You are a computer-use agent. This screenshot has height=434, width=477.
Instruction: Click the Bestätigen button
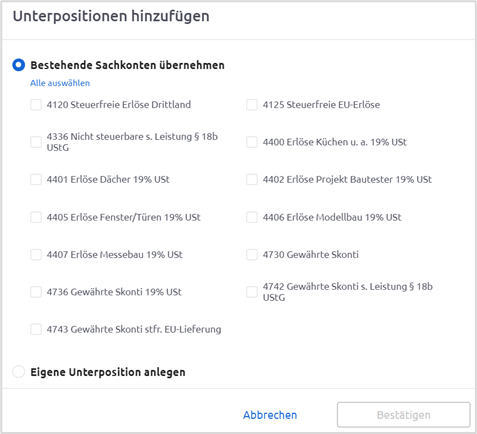404,415
